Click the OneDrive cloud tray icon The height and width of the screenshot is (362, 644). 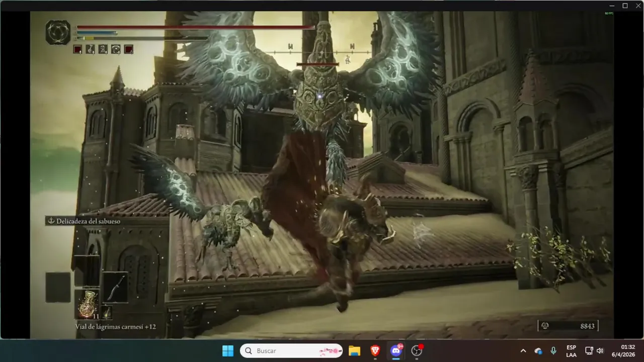coord(538,351)
